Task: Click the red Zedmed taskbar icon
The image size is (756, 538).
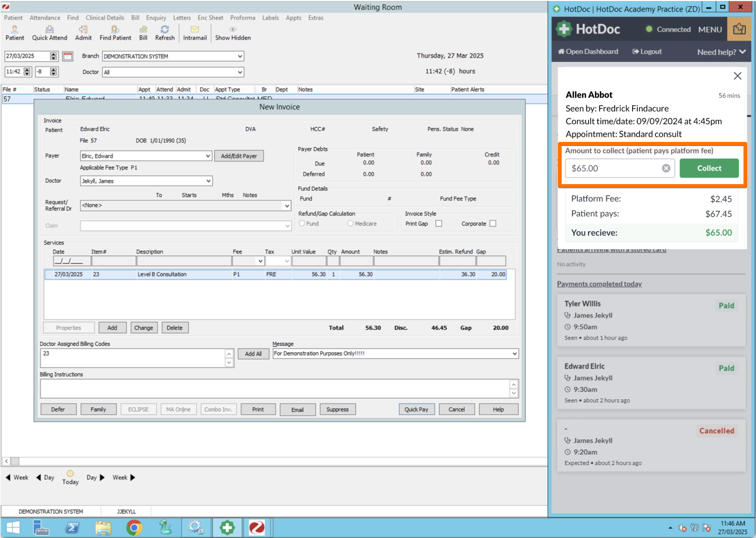Action: click(x=256, y=528)
